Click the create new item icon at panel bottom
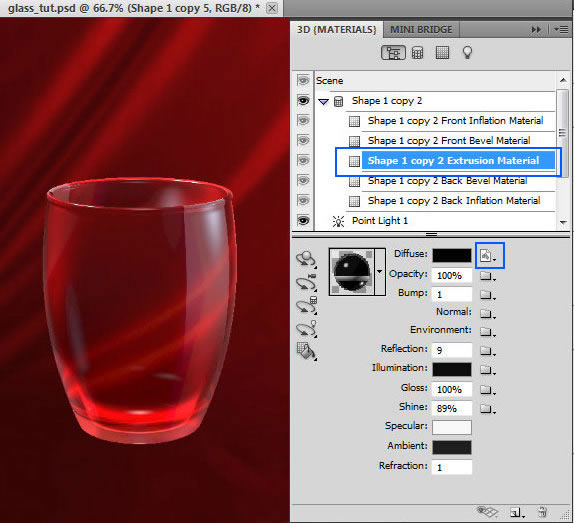 tap(517, 513)
